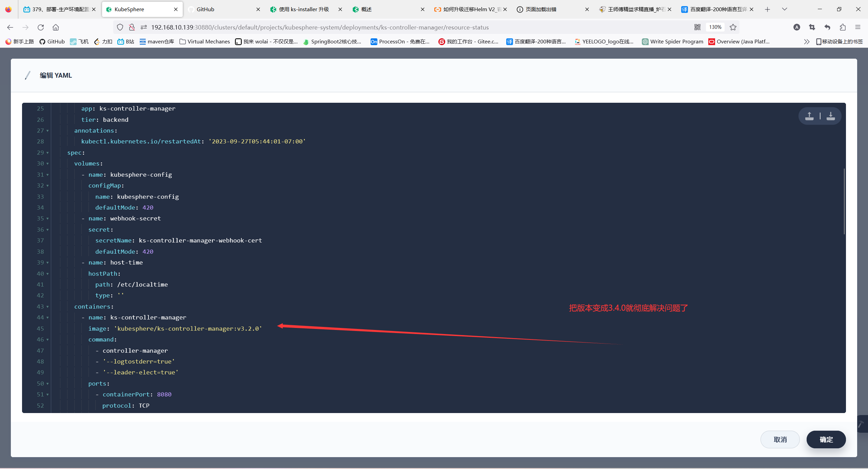Screen dimensions: 868x469
Task: Click the /etc/localtime path value
Action: coord(142,285)
